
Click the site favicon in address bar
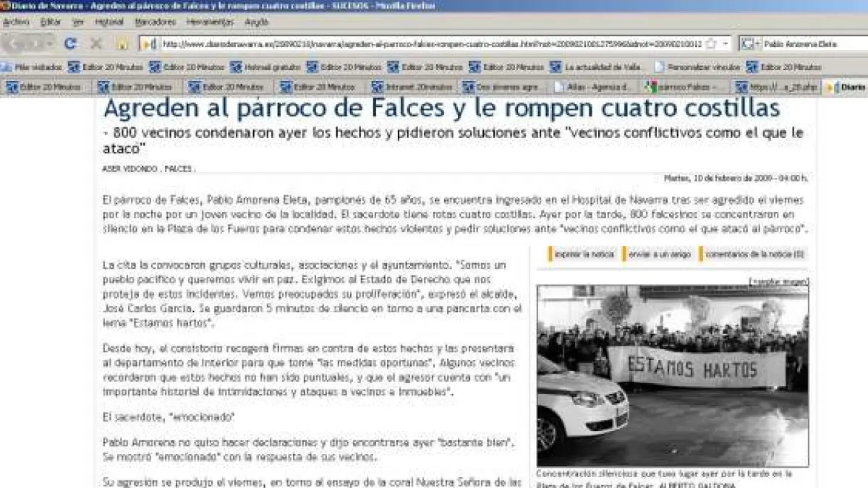[x=149, y=43]
